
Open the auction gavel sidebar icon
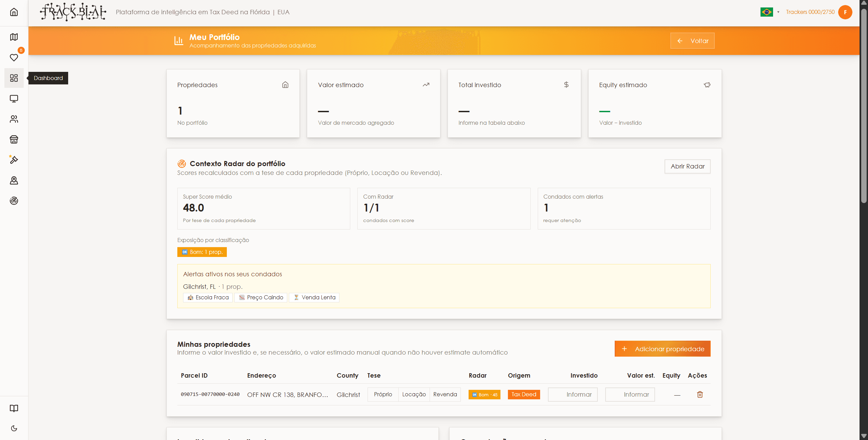click(14, 160)
